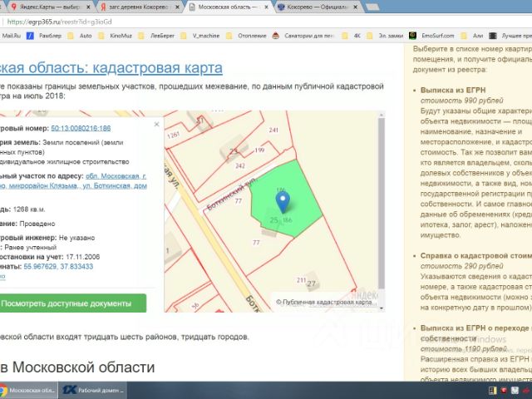The height and width of the screenshot is (399, 532).
Task: Click the Выписка из ЕГРН heading
Action: (x=453, y=91)
